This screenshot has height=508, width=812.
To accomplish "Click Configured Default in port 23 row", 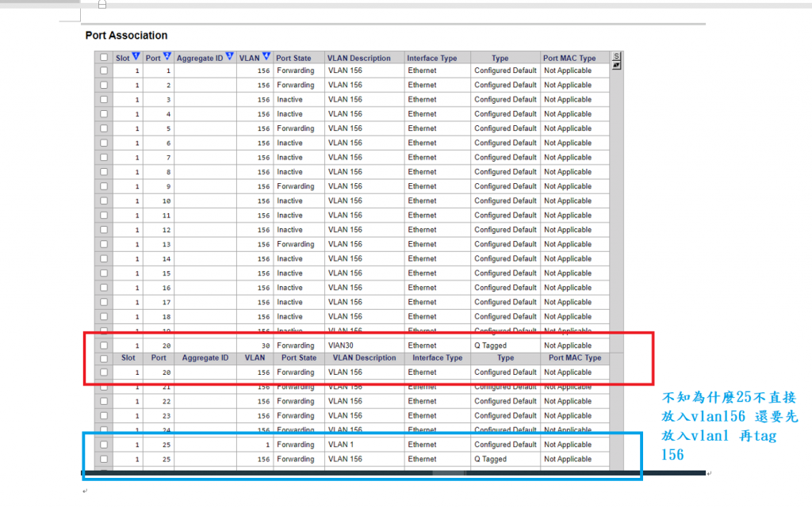I will click(x=505, y=416).
